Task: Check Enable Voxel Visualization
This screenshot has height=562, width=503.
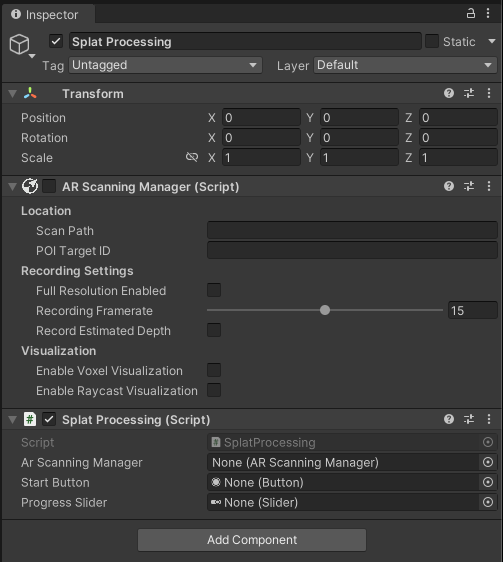Action: click(214, 370)
